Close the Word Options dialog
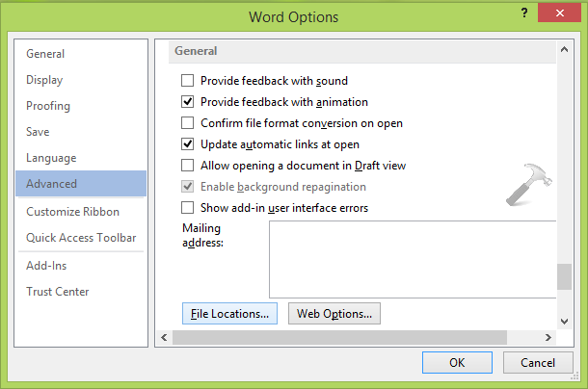Image resolution: width=588 pixels, height=389 pixels. [x=559, y=13]
